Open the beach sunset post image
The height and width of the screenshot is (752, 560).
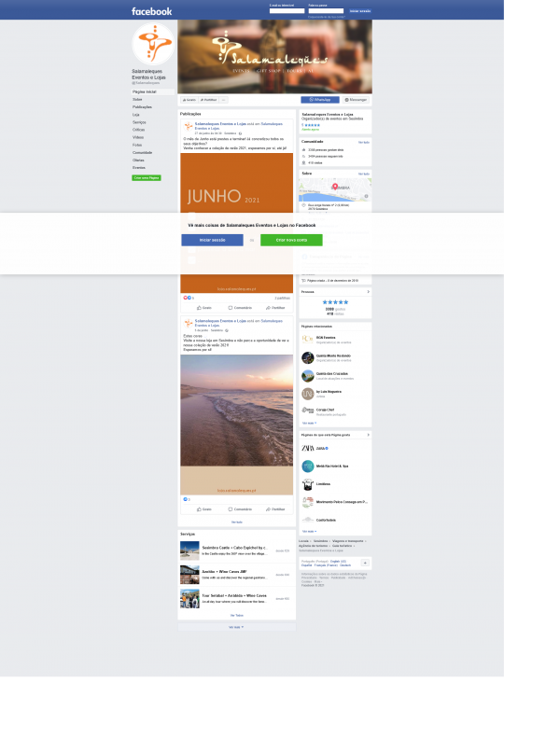pyautogui.click(x=236, y=425)
